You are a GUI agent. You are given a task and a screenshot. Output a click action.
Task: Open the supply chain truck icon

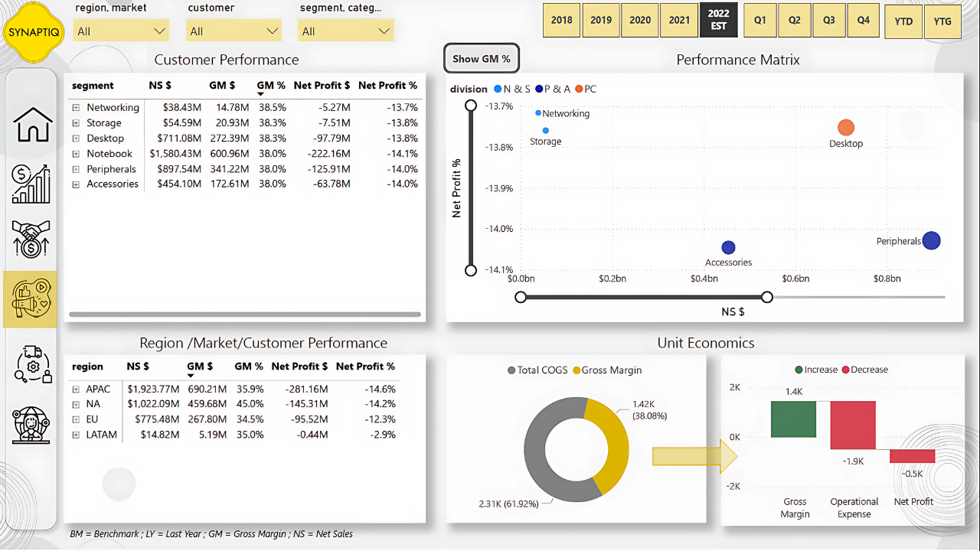(x=32, y=364)
